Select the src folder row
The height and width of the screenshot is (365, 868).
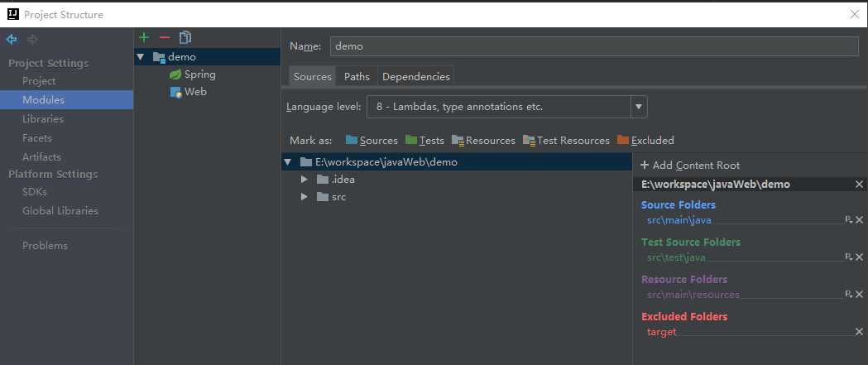[457, 197]
